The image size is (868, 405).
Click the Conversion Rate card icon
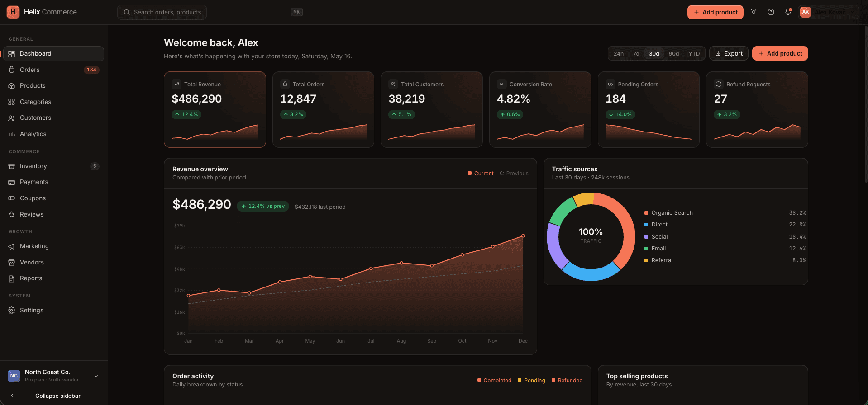502,84
